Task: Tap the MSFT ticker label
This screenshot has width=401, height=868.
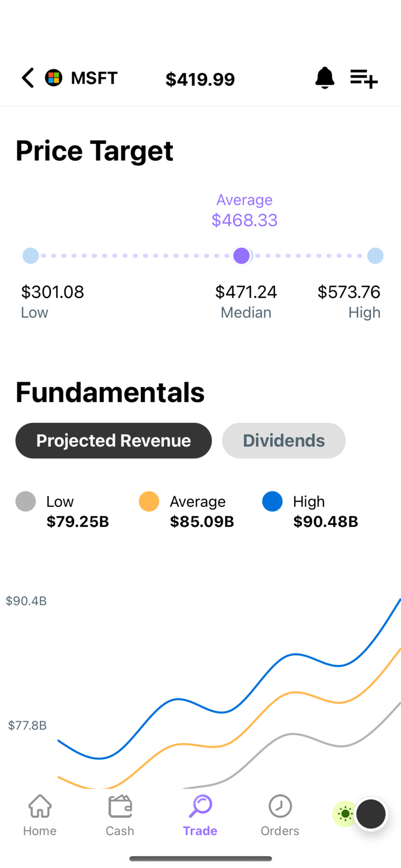Action: click(x=94, y=78)
